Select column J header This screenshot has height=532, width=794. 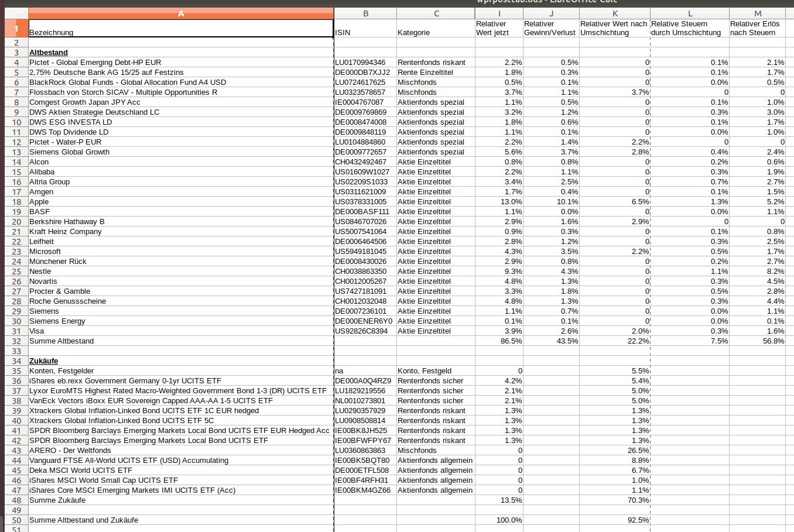pos(551,13)
